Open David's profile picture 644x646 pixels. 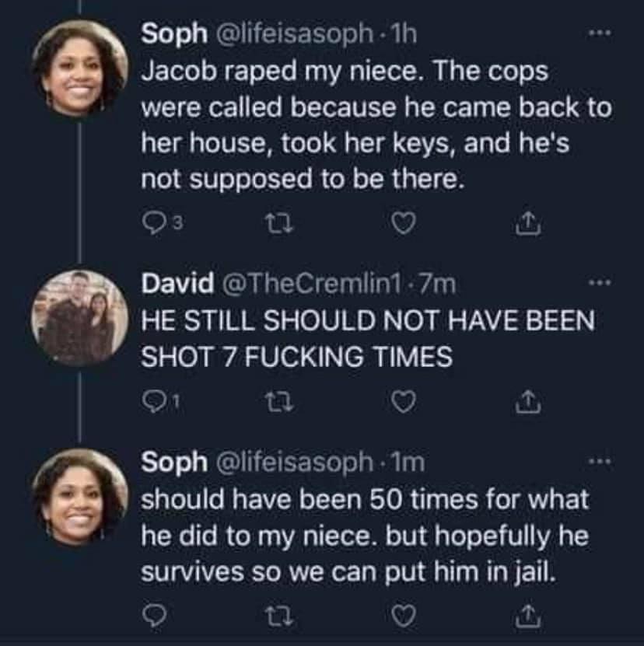tap(79, 317)
